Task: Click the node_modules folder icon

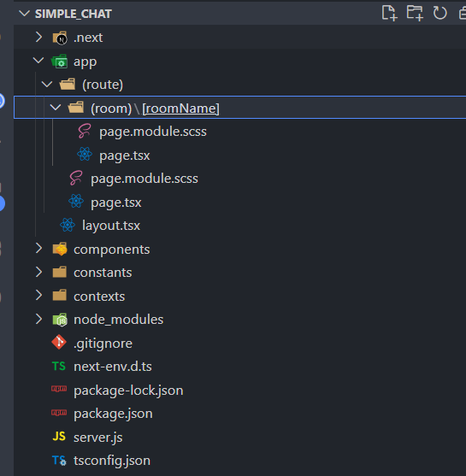Action: [x=60, y=320]
